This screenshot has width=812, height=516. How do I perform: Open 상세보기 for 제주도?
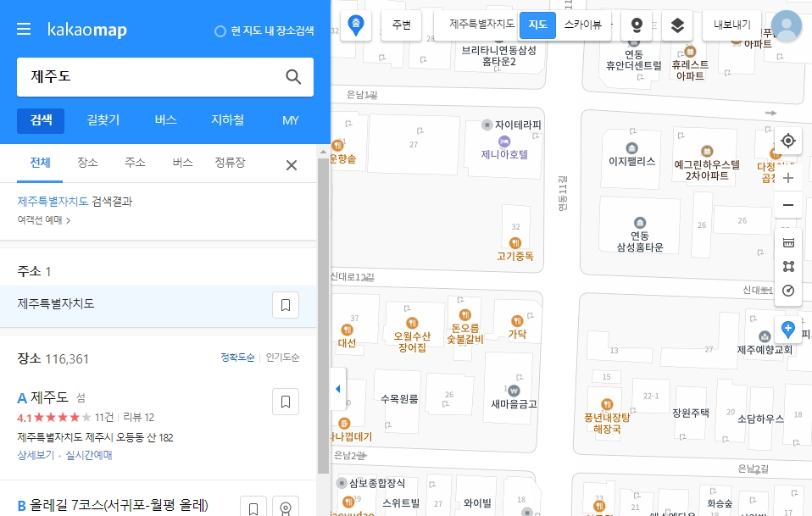[x=36, y=455]
